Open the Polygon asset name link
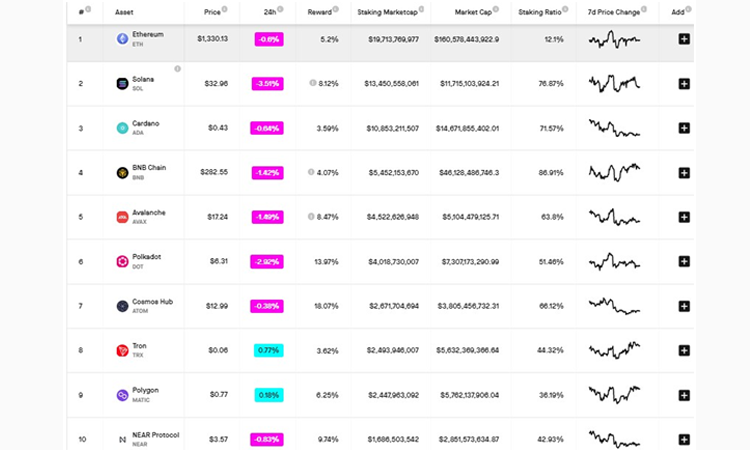The image size is (750, 450). coord(145,390)
